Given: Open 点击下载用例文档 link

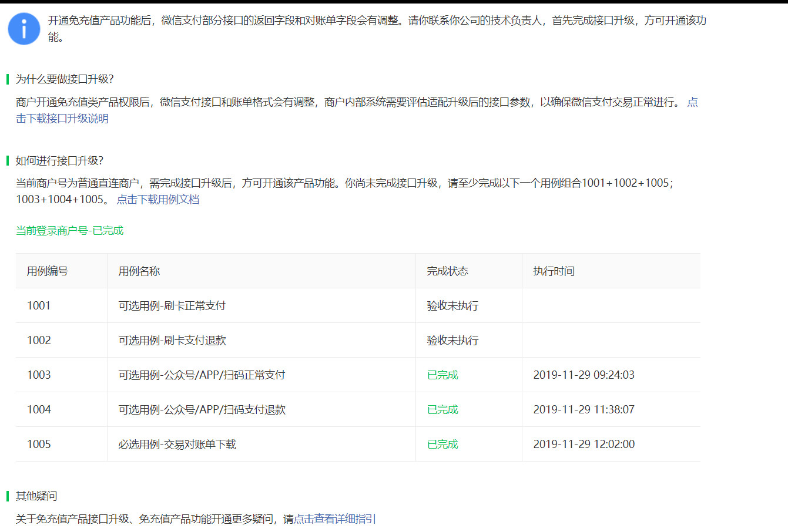Looking at the screenshot, I should point(158,200).
